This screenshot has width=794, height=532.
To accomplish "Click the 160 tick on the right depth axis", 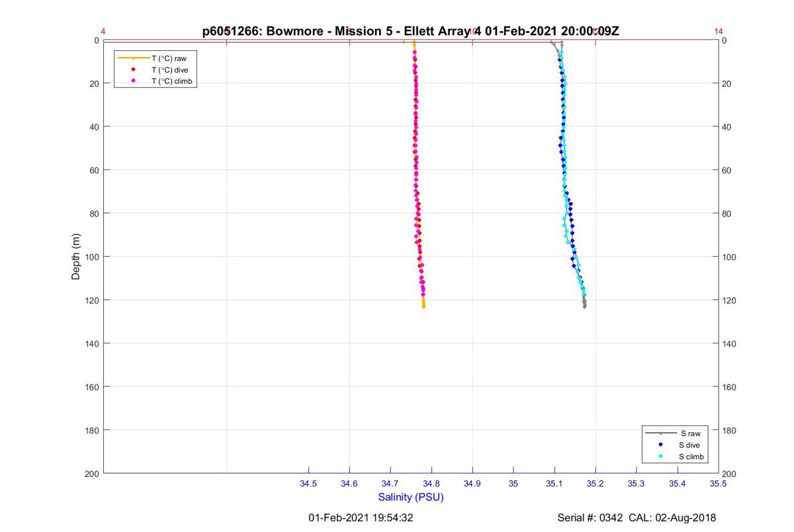I will (x=730, y=387).
